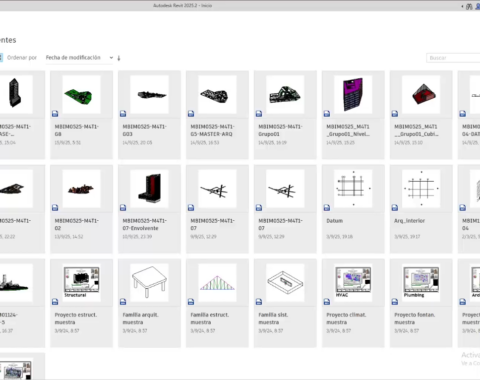Select the name 'Proyecto fontan. muestra'
Image resolution: width=480 pixels, height=380 pixels.
(x=415, y=318)
